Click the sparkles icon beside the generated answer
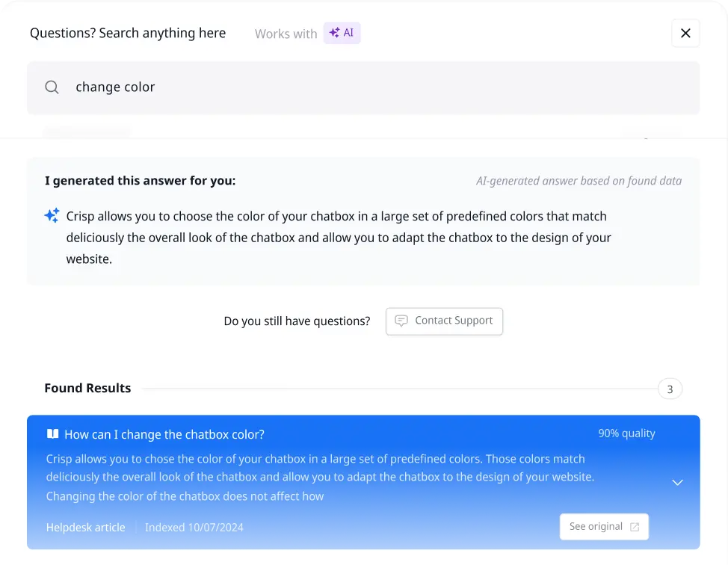This screenshot has width=728, height=565. click(51, 214)
